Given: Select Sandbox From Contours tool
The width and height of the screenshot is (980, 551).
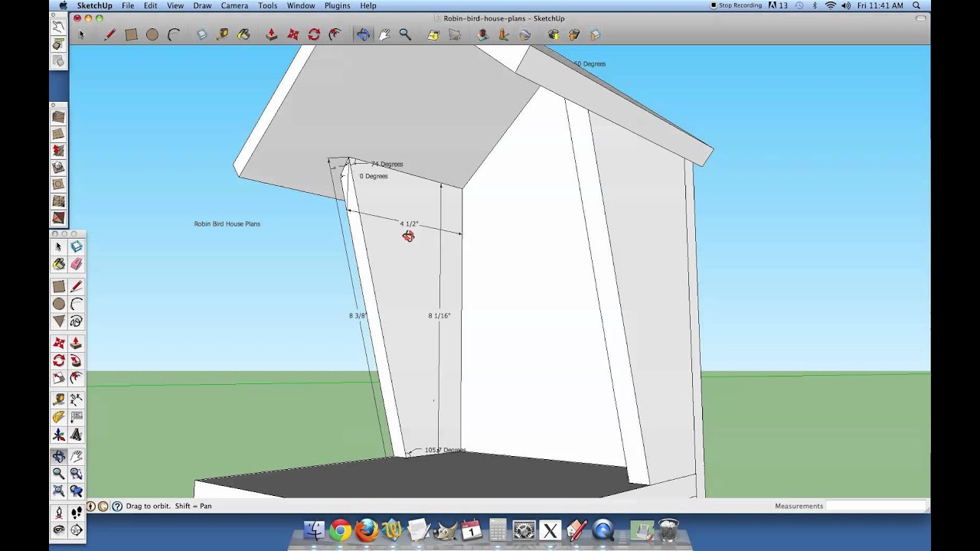Looking at the screenshot, I should [x=58, y=117].
